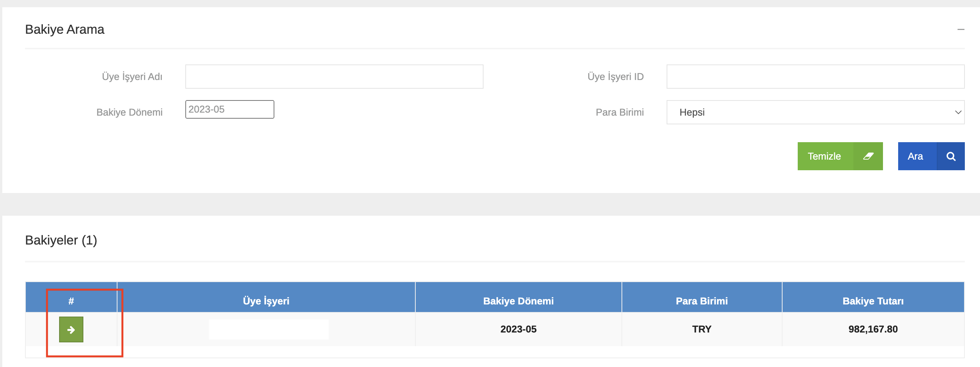Click the # column header

(71, 301)
